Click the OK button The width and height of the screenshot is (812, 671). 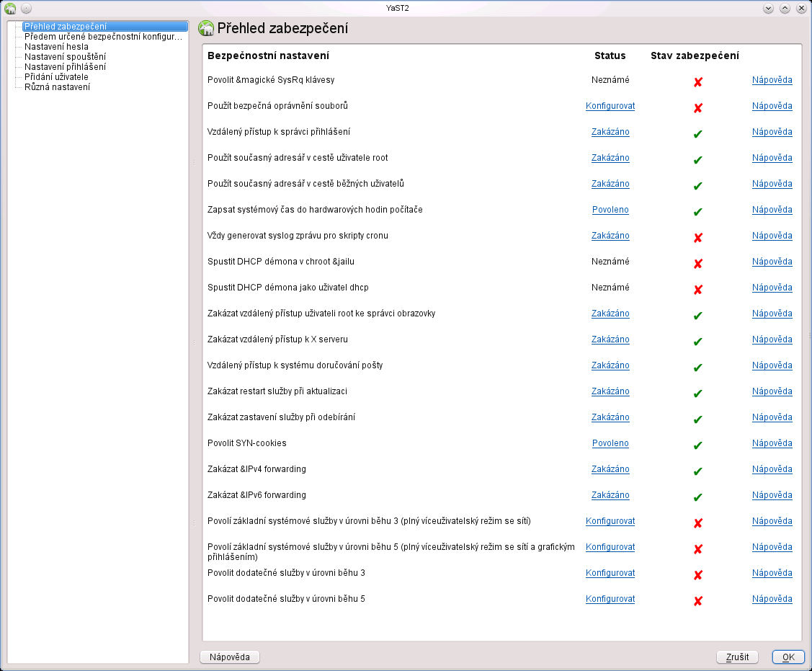[788, 657]
